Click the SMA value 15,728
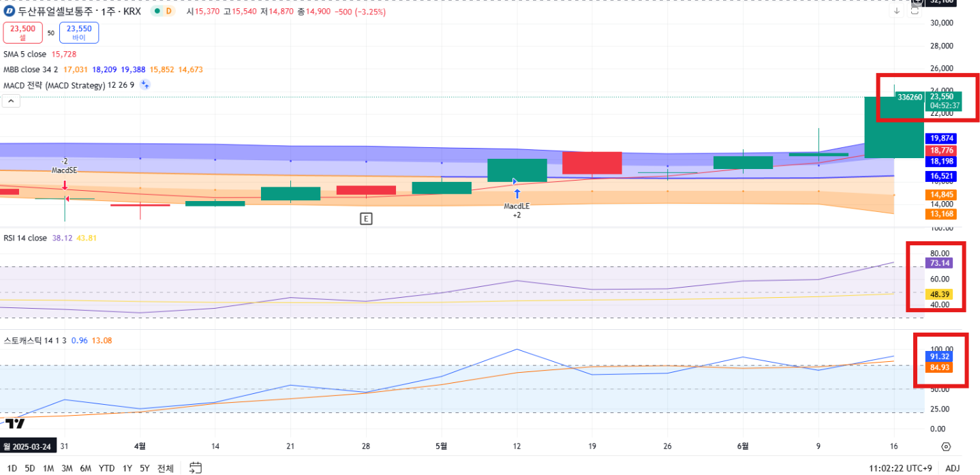Viewport: 980px width, 475px height. point(64,54)
